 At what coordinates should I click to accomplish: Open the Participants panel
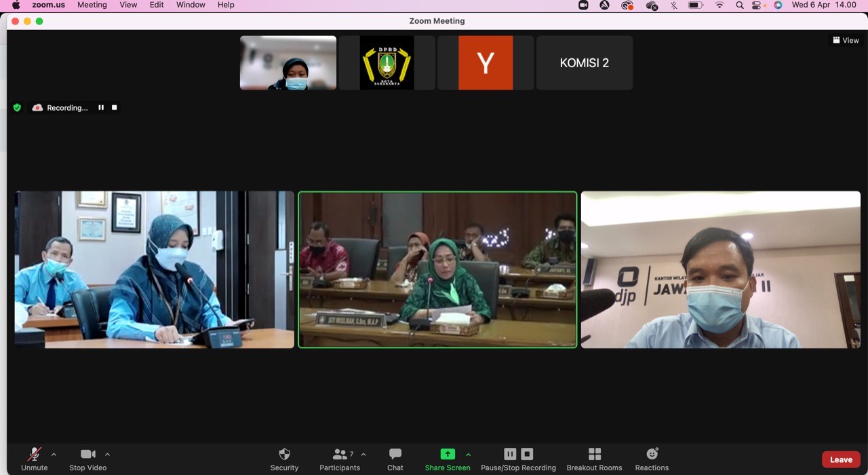pos(340,455)
